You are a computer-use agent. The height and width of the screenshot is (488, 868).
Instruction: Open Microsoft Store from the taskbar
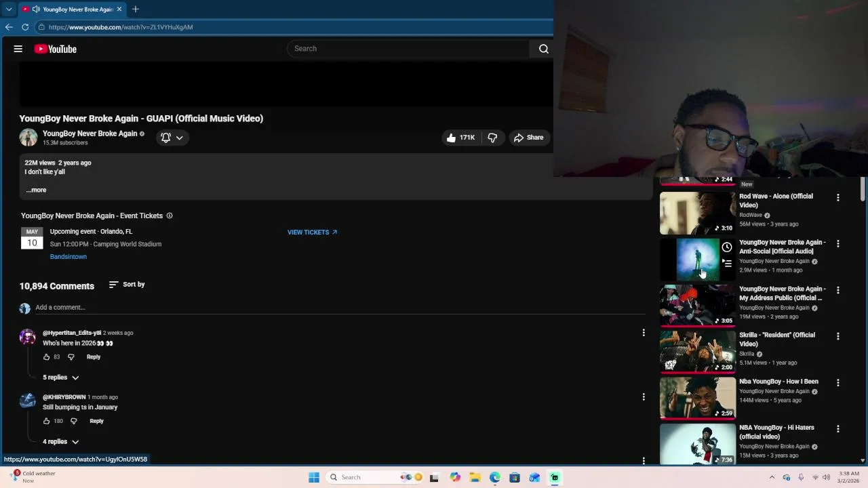tap(515, 477)
